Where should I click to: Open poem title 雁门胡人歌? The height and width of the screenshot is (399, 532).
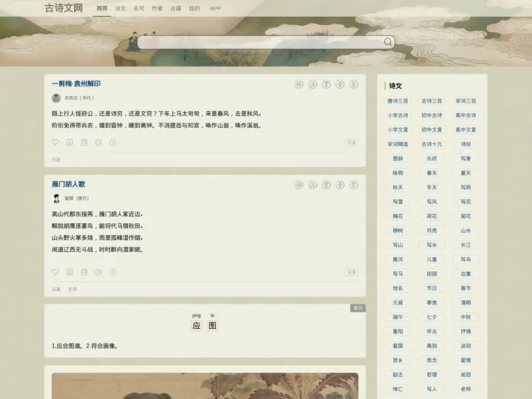tap(69, 184)
